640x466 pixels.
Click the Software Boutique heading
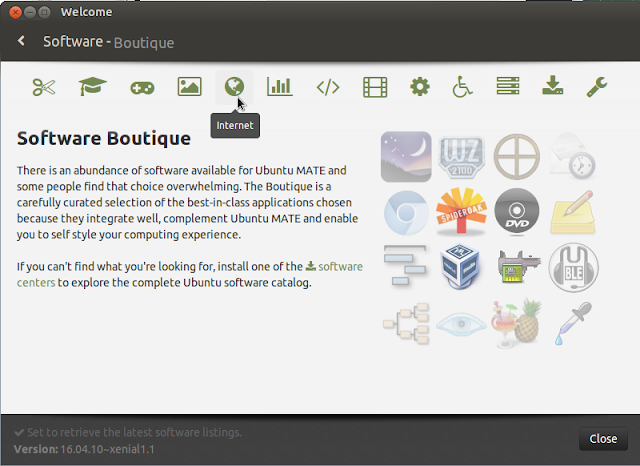click(x=104, y=138)
